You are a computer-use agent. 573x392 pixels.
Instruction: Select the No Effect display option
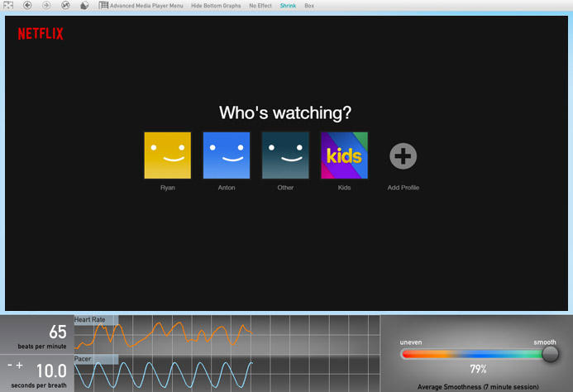click(260, 6)
